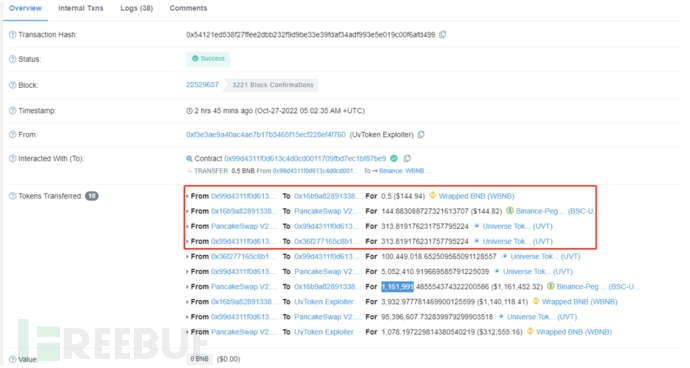Open transfer source 0x99d4311f0d613c4d0cd001 link under Contract
The height and width of the screenshot is (368, 690).
tap(316, 171)
